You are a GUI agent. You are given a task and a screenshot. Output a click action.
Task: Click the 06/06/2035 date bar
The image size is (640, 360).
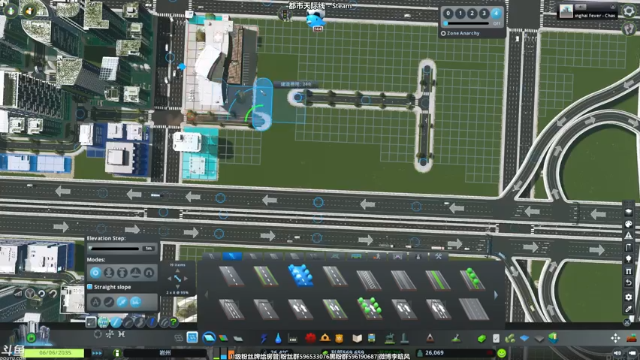(x=54, y=353)
